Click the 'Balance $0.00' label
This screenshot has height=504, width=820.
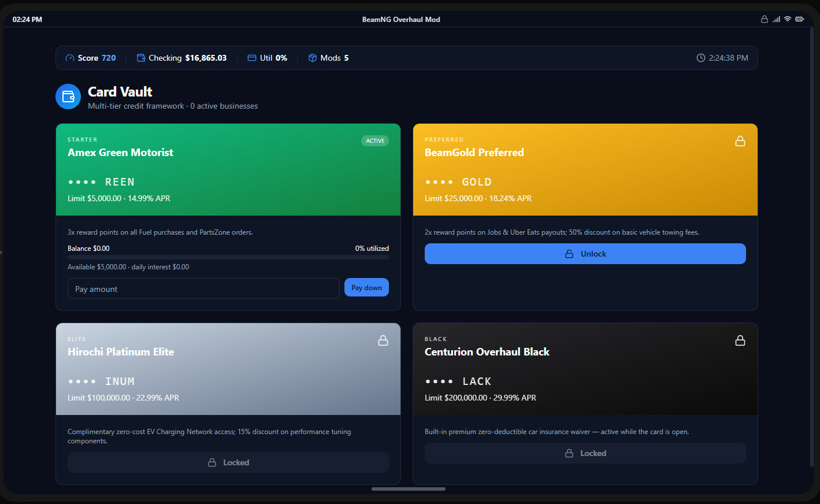(88, 249)
